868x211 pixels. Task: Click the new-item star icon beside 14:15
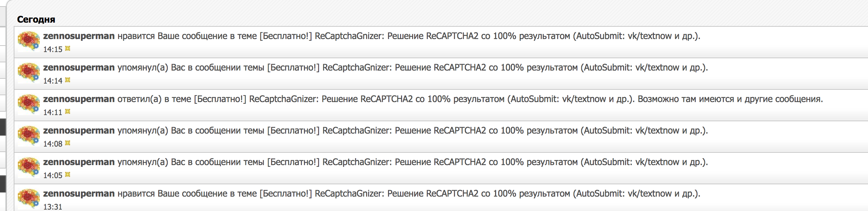tap(68, 49)
